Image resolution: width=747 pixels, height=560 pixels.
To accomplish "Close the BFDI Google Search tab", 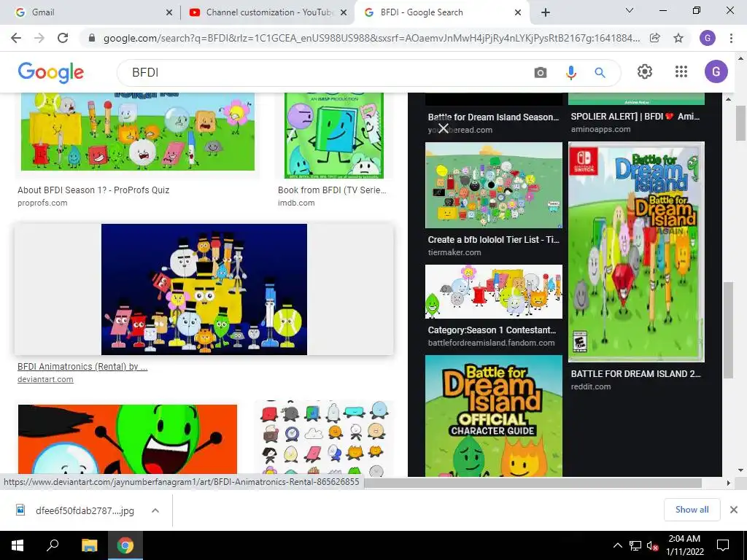I will (518, 13).
